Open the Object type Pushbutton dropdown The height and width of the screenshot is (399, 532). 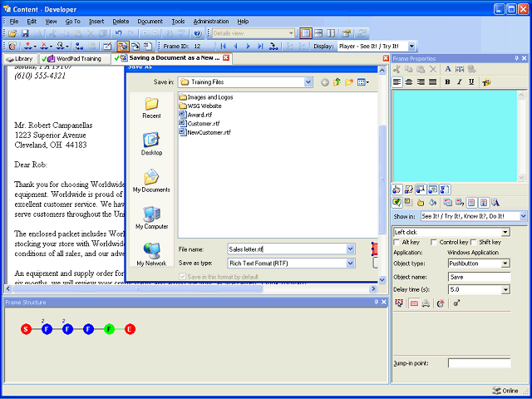point(505,264)
